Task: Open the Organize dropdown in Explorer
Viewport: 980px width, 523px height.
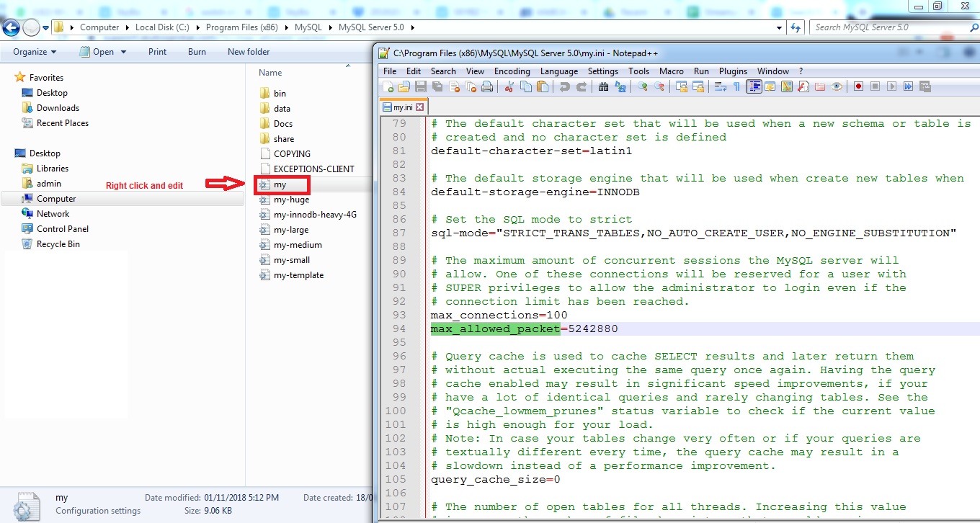Action: pos(35,52)
